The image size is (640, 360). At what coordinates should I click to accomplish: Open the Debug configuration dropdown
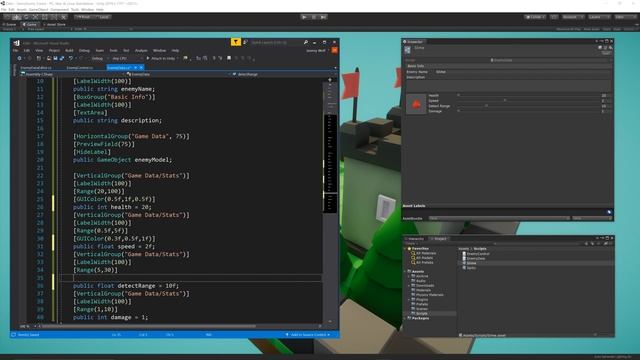pyautogui.click(x=99, y=58)
